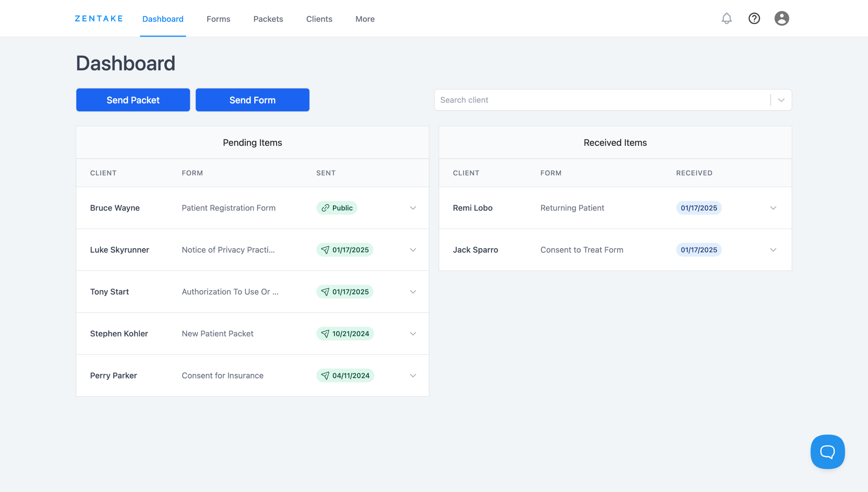The image size is (868, 492).
Task: Click the Send Packet button
Action: [x=133, y=100]
